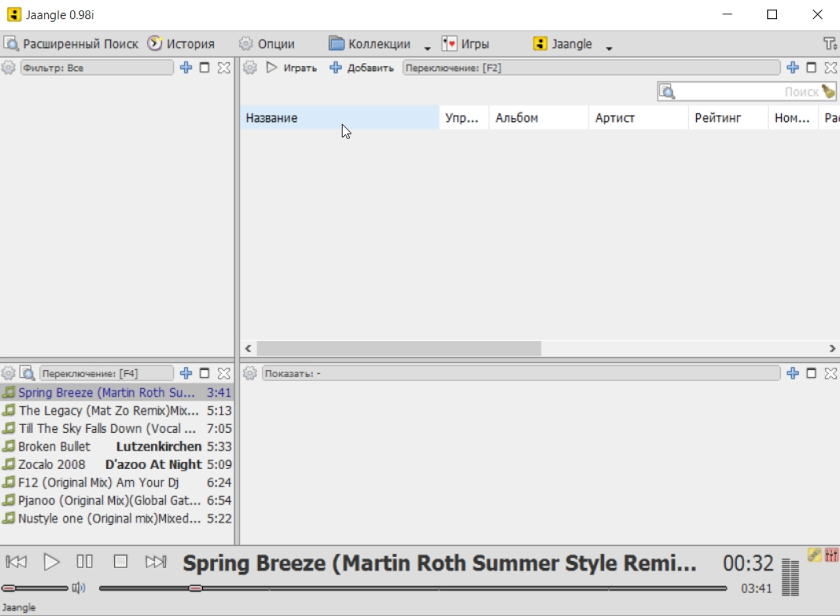Open gear options of the playlist pane
This screenshot has width=840, height=616.
point(8,373)
